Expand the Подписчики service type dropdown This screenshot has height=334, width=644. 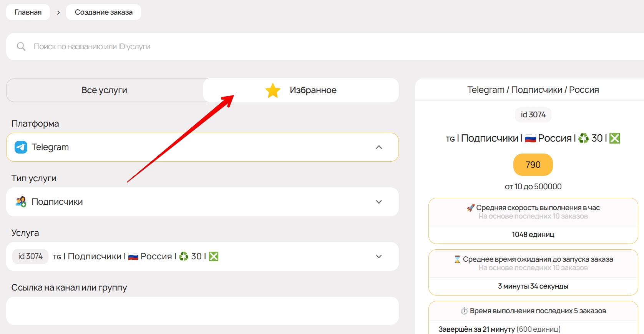point(379,202)
